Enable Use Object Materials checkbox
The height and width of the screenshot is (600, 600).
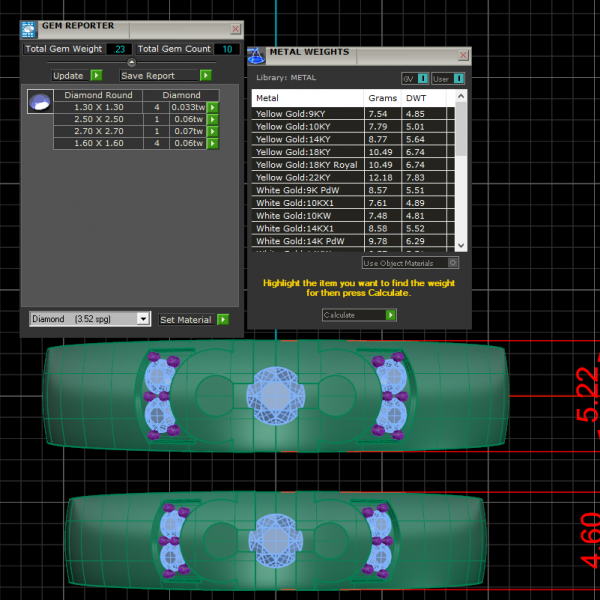(x=453, y=263)
